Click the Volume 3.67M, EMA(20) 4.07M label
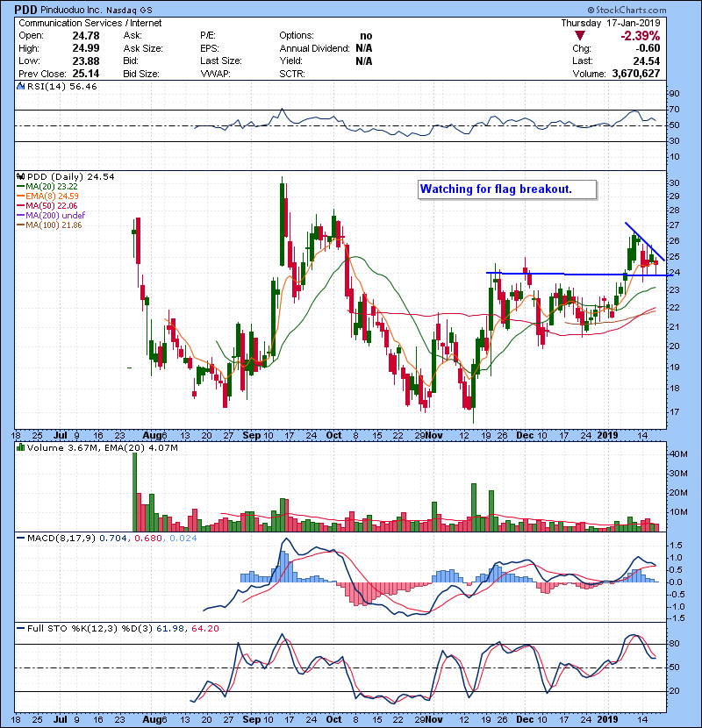The height and width of the screenshot is (728, 702). [103, 448]
